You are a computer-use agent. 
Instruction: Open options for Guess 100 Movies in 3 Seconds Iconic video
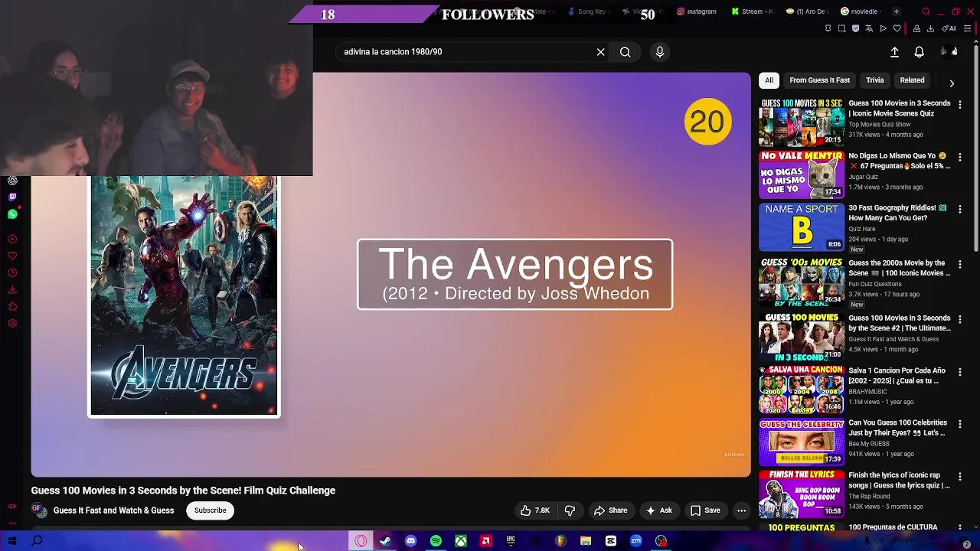point(960,104)
